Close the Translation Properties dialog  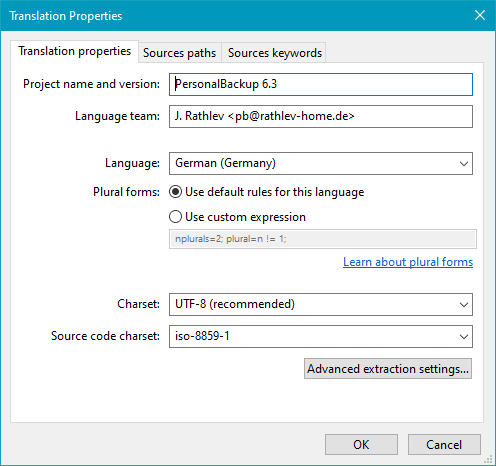click(x=480, y=15)
